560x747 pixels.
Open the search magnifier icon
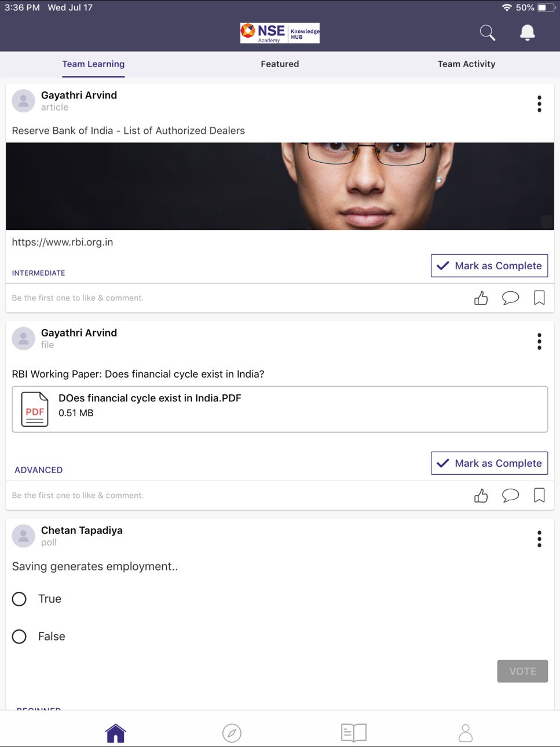pos(488,33)
